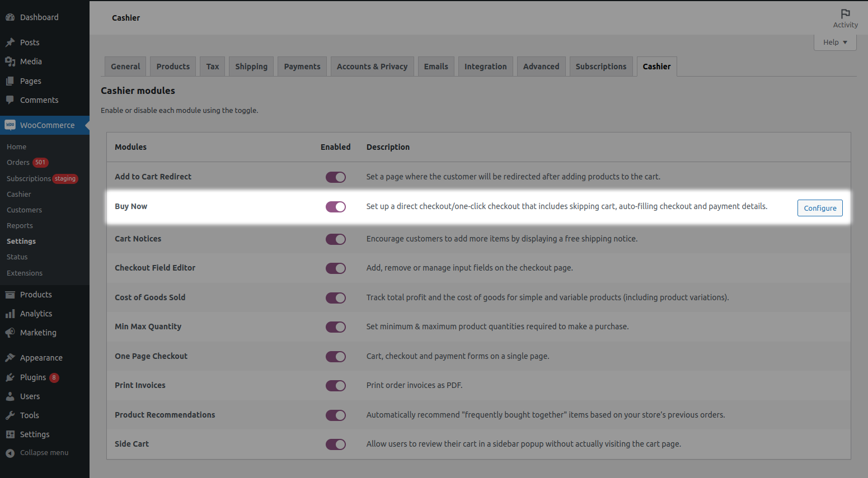Switch to the Payments tab
This screenshot has width=868, height=478.
coord(302,66)
